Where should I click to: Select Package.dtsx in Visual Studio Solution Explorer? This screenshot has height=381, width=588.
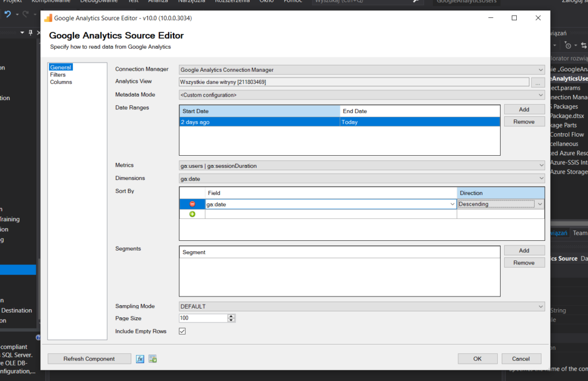(x=567, y=116)
